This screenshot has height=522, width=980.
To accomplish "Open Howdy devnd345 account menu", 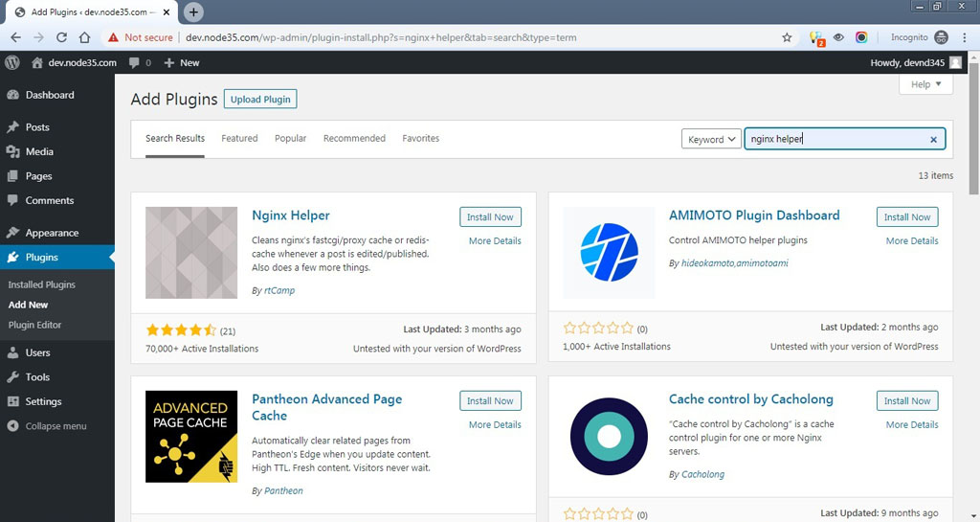I will coord(916,62).
